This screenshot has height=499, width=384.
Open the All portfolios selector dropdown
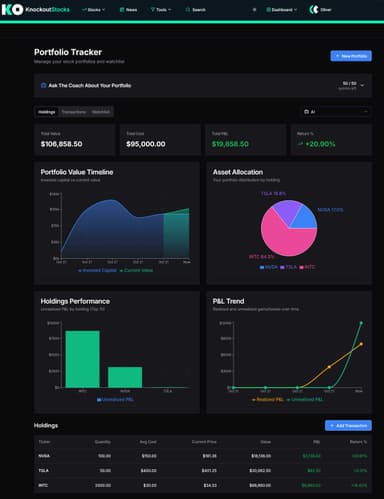pos(336,112)
